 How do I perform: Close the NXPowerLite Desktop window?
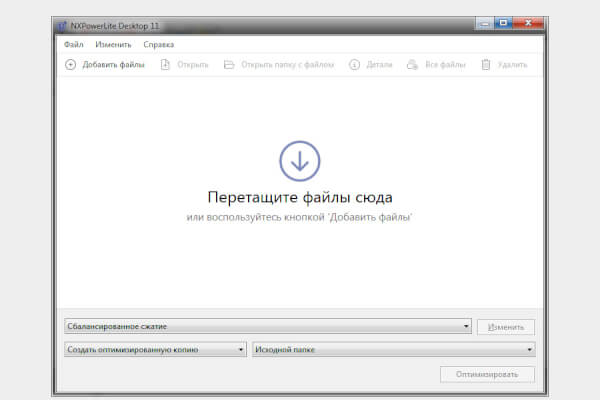click(528, 23)
